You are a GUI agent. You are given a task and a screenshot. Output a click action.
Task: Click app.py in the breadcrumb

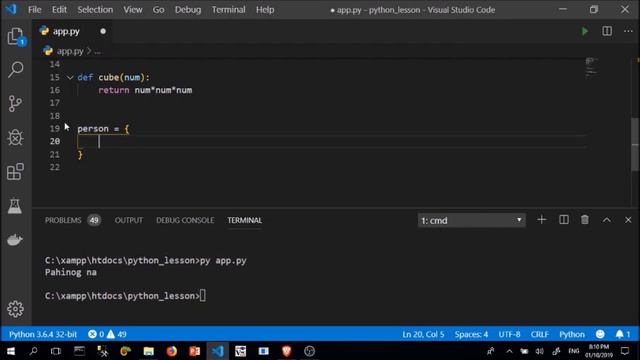70,51
